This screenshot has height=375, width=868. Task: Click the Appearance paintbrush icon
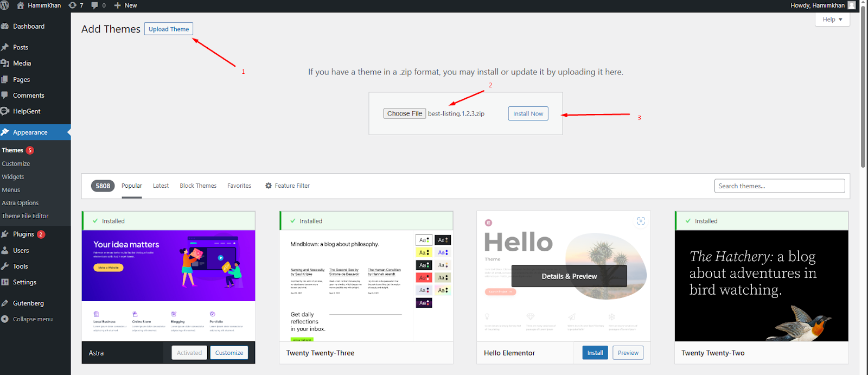tap(5, 132)
